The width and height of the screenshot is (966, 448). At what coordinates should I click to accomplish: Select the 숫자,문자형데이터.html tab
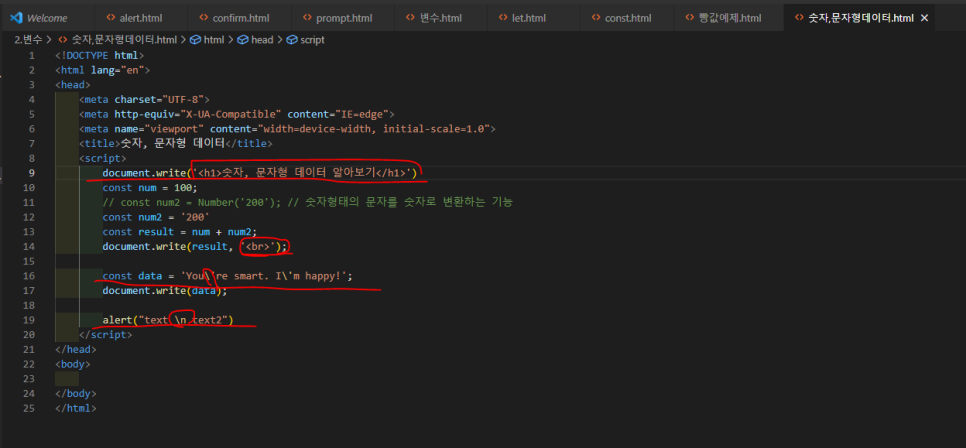pyautogui.click(x=861, y=18)
